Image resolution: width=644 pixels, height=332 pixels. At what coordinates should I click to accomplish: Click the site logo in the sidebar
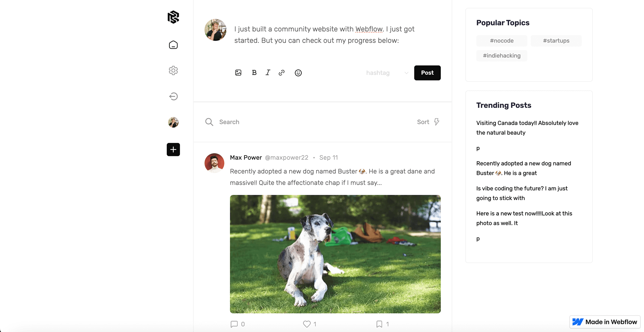coord(173,17)
